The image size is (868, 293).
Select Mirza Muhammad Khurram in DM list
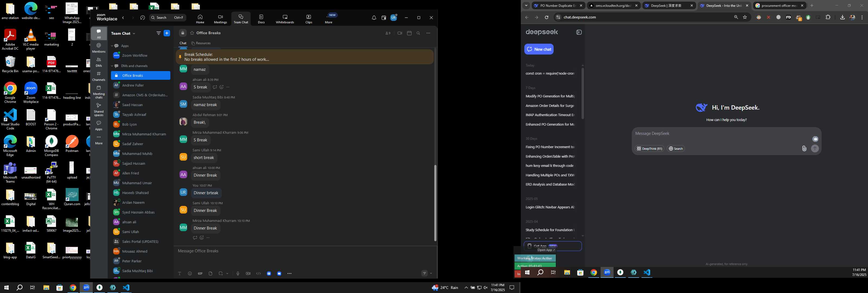tap(141, 134)
